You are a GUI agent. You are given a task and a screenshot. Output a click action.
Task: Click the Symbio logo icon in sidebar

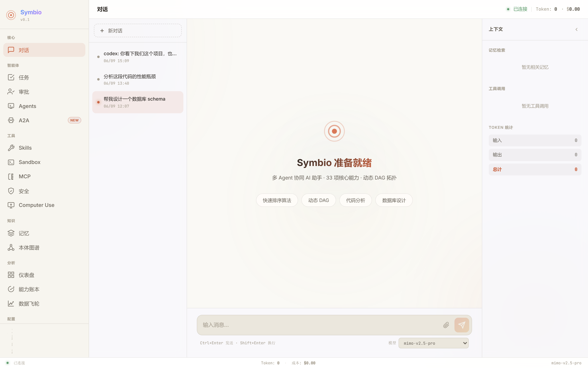11,15
